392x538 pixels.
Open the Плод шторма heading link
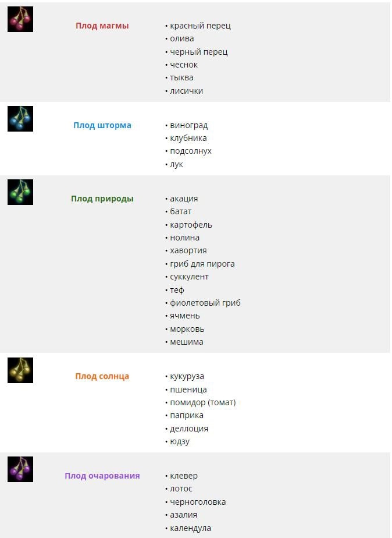click(102, 125)
